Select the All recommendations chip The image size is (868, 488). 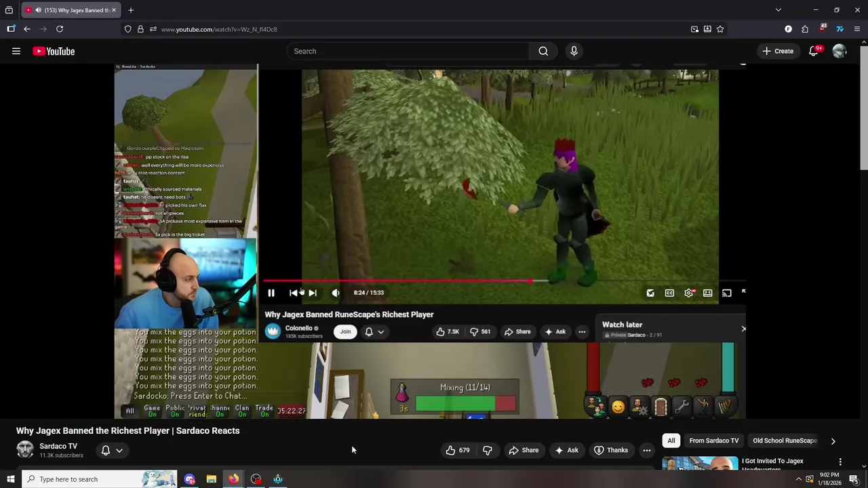pyautogui.click(x=671, y=441)
